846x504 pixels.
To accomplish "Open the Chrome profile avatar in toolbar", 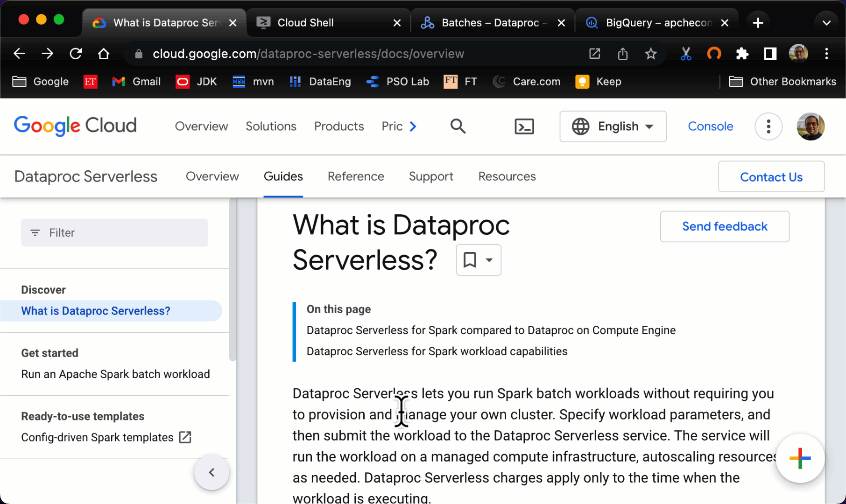I will pos(798,54).
